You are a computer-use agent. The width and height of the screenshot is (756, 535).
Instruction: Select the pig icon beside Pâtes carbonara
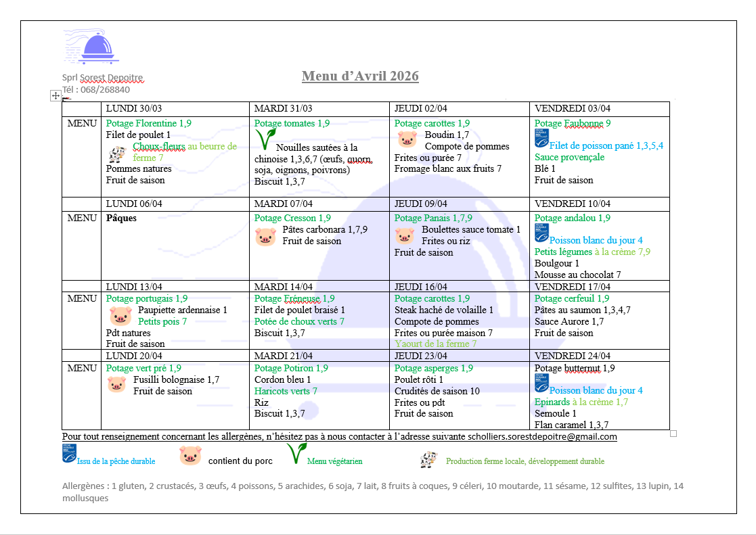click(x=266, y=236)
